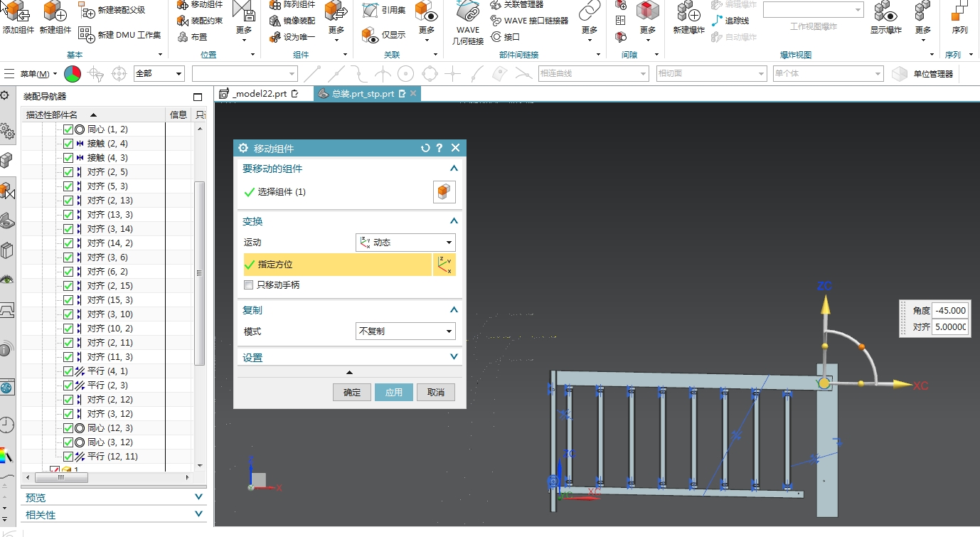This screenshot has width=980, height=537.
Task: Click 仅显示 tool
Action: 384,34
